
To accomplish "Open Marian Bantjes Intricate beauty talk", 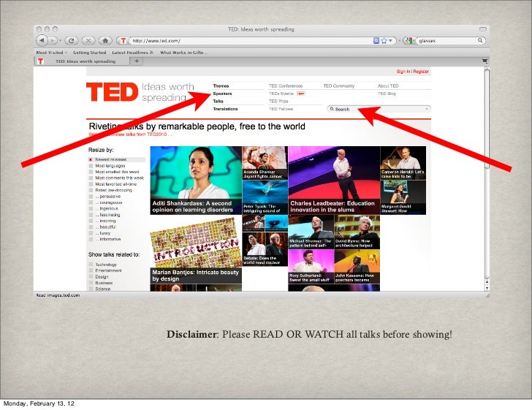I will click(x=196, y=250).
